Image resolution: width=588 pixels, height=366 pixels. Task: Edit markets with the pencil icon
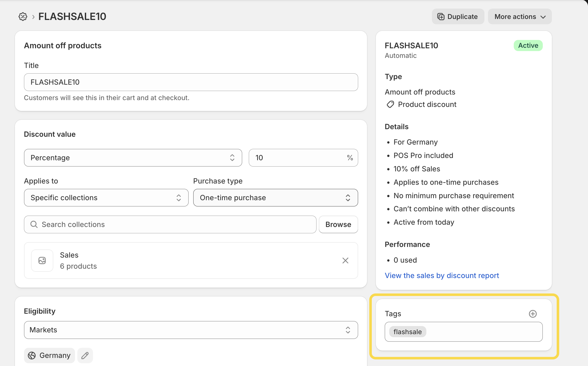click(85, 355)
